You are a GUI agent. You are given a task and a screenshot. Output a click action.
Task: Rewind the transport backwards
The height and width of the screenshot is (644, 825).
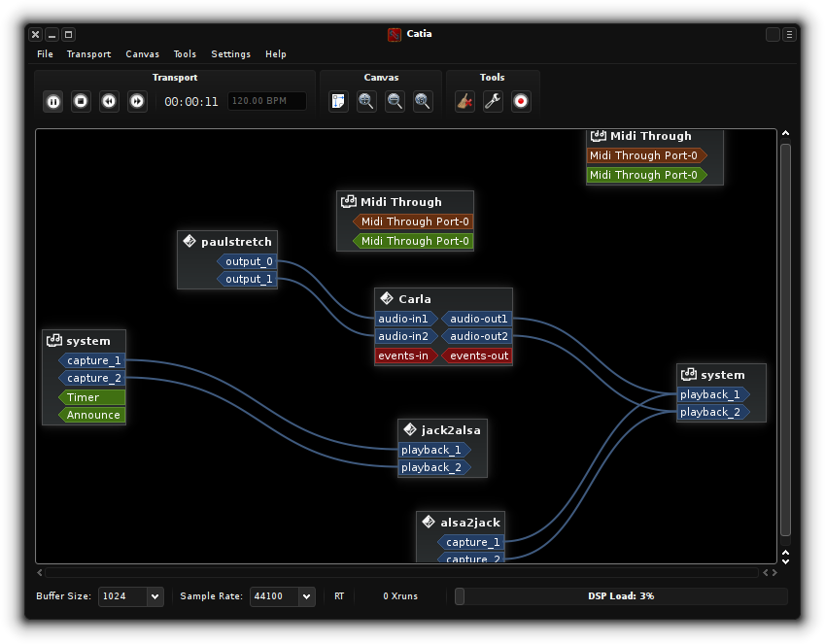(x=109, y=101)
